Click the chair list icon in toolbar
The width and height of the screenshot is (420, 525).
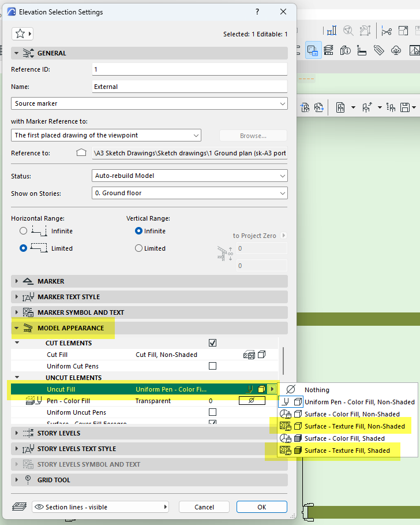point(391,107)
